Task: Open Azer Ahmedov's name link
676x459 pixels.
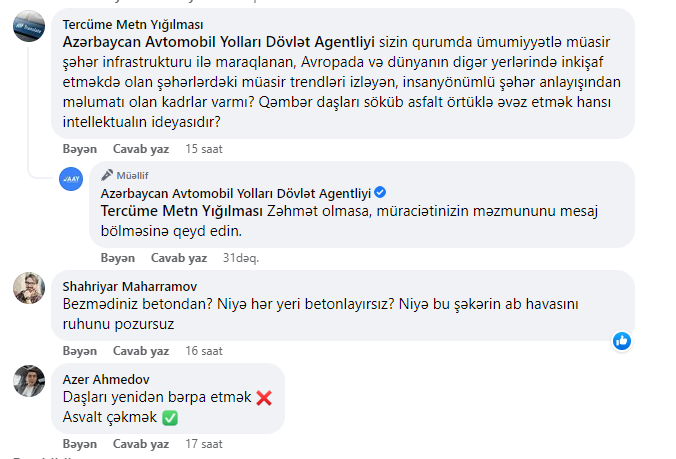Action: click(x=106, y=377)
